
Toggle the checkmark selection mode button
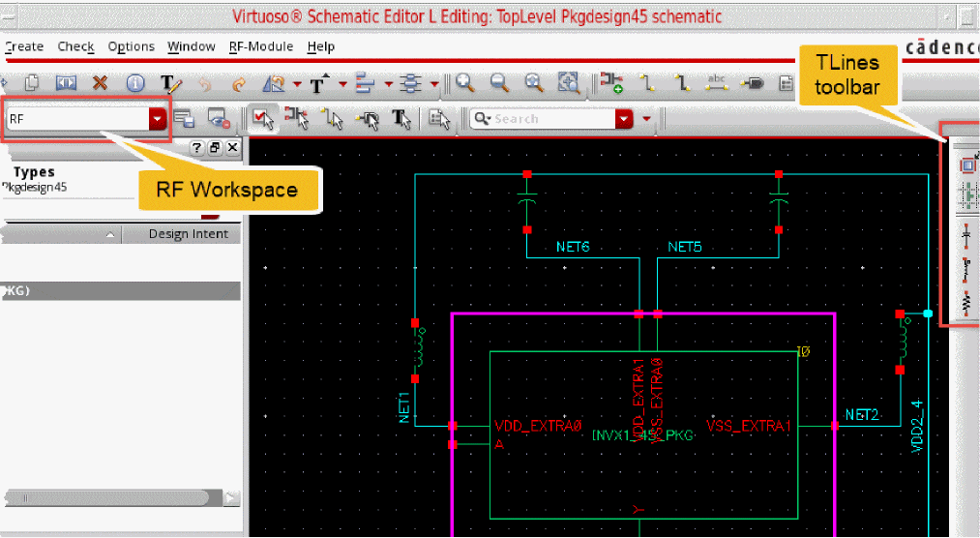pyautogui.click(x=261, y=118)
